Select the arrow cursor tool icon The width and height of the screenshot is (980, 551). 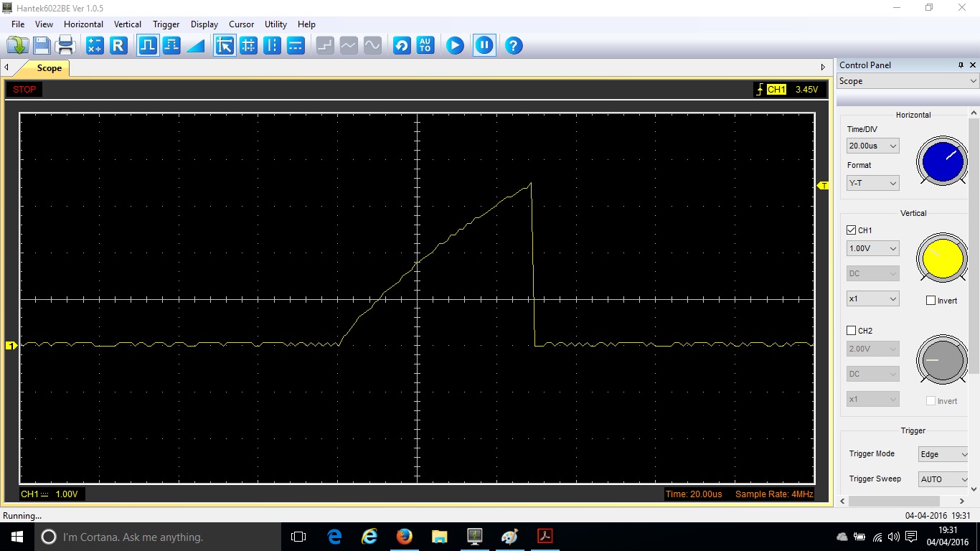click(225, 46)
